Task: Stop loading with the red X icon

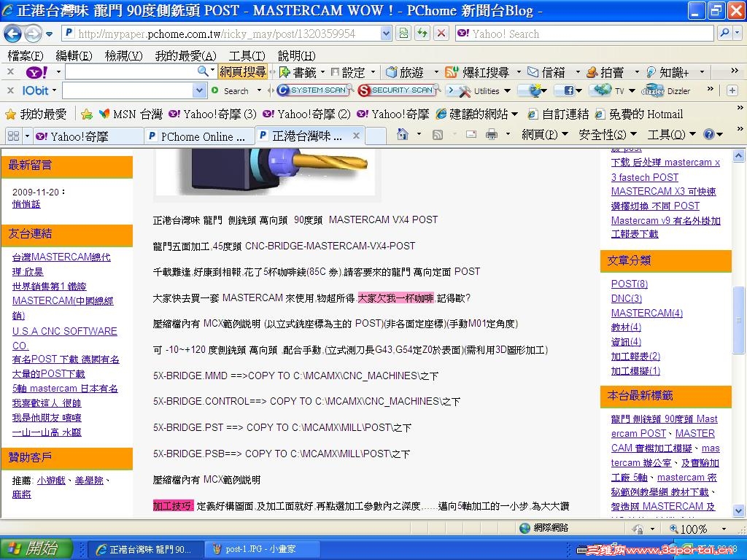Action: click(441, 34)
